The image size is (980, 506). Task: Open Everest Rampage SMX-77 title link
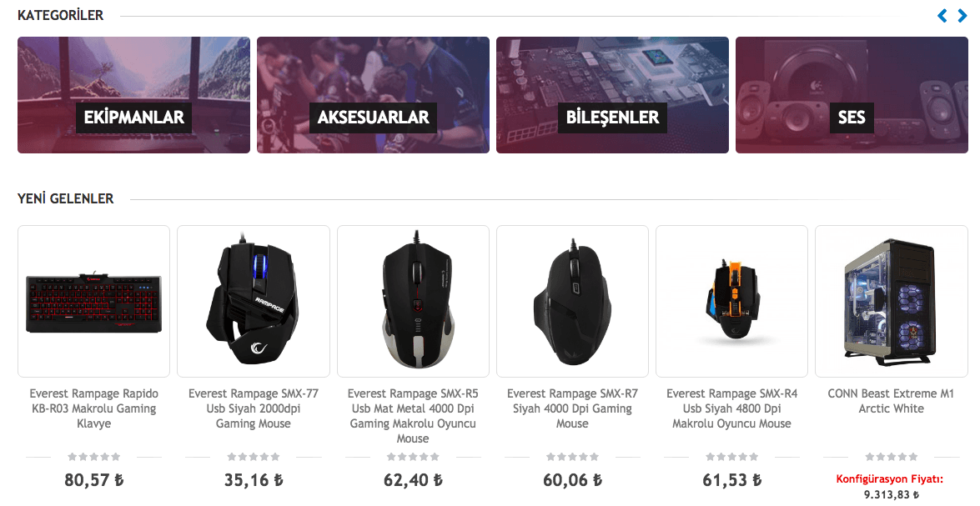(x=253, y=408)
